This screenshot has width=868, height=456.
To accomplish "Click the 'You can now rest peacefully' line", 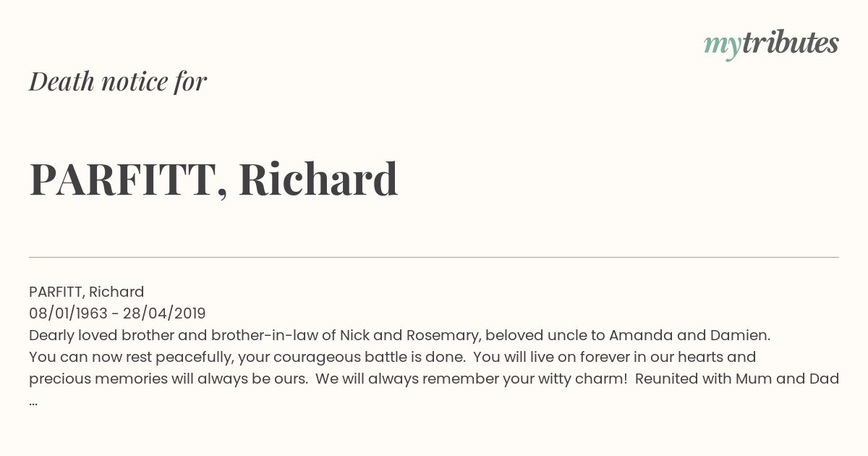I will click(393, 357).
